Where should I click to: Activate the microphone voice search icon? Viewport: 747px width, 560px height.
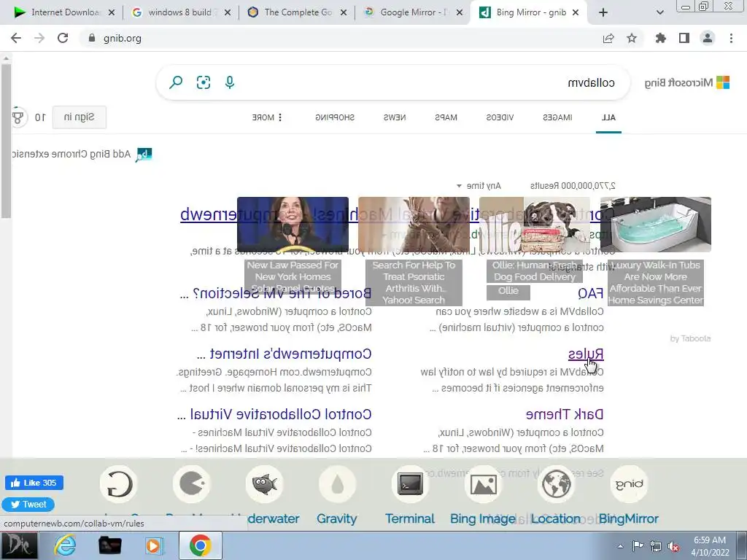pos(230,82)
